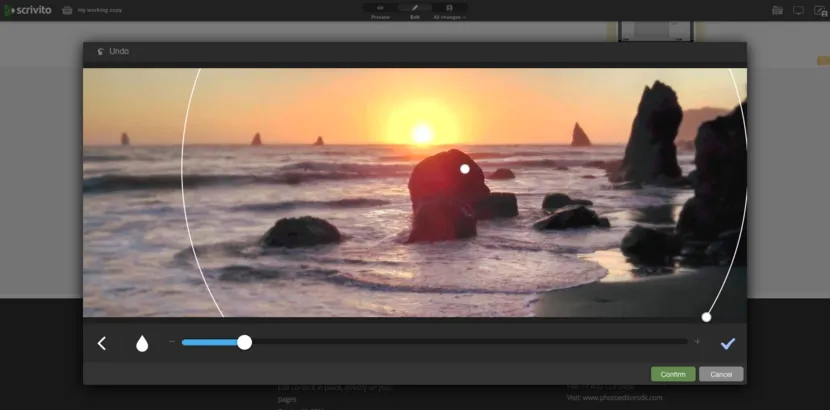Click the radial blur center point handle
This screenshot has width=830, height=410.
[465, 169]
